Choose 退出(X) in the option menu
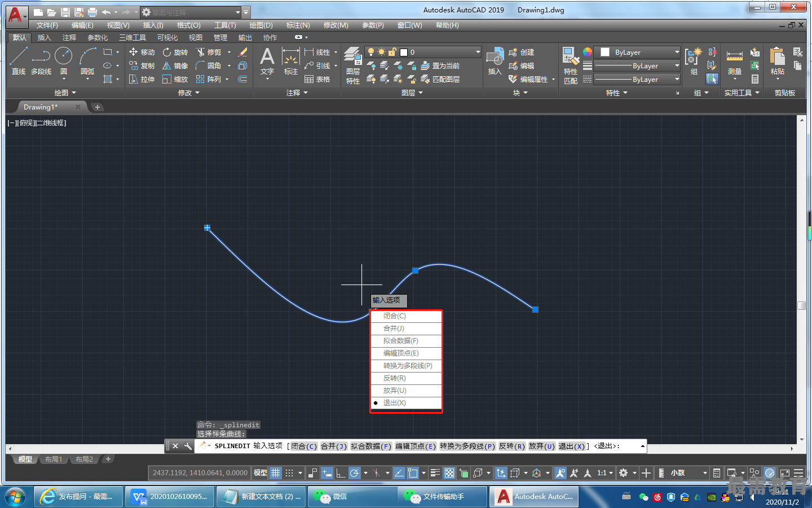This screenshot has width=812, height=508. [x=406, y=403]
